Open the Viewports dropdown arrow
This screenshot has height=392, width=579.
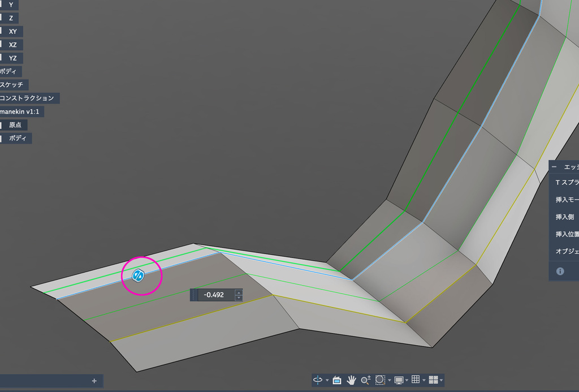pos(441,381)
